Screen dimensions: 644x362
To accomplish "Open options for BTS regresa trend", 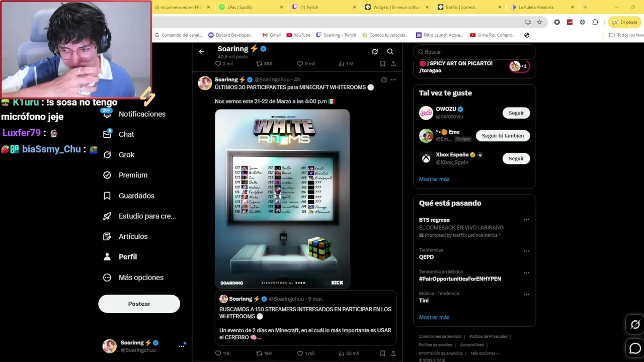I will pos(526,220).
